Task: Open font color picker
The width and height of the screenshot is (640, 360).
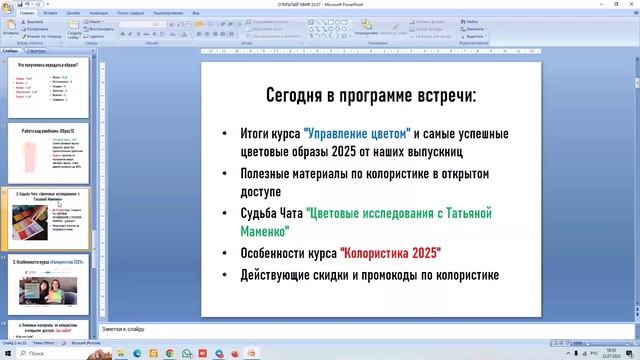Action: (x=184, y=34)
